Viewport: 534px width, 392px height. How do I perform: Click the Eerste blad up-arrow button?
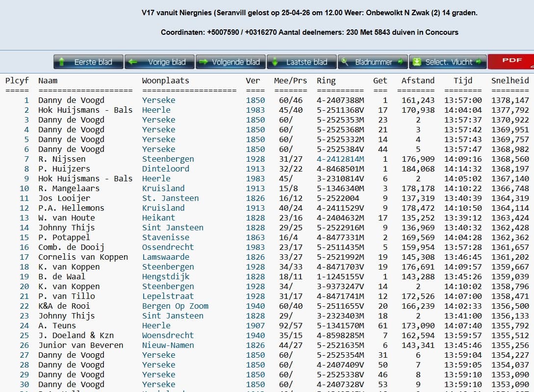[88, 62]
